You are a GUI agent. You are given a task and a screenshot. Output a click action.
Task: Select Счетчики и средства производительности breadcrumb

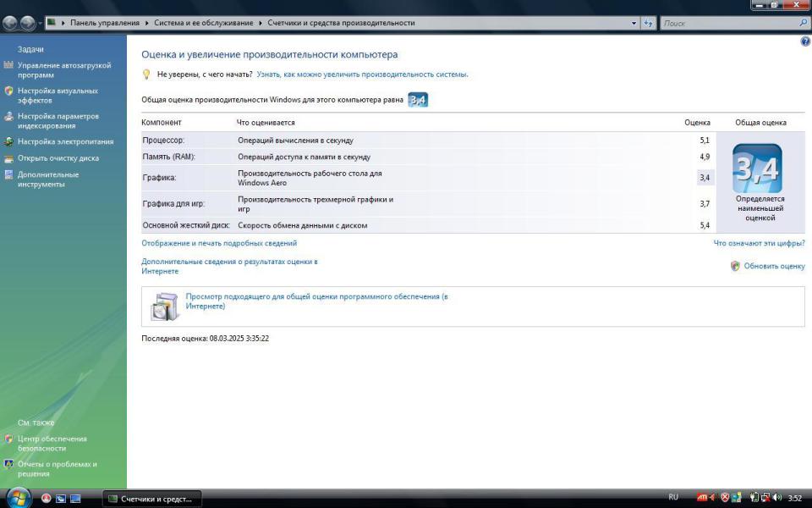pos(341,23)
